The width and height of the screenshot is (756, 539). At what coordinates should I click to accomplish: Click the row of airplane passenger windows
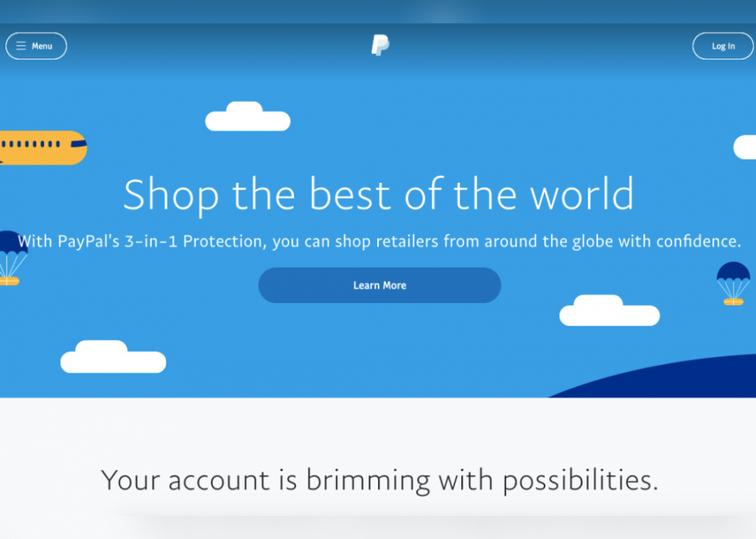(x=30, y=143)
